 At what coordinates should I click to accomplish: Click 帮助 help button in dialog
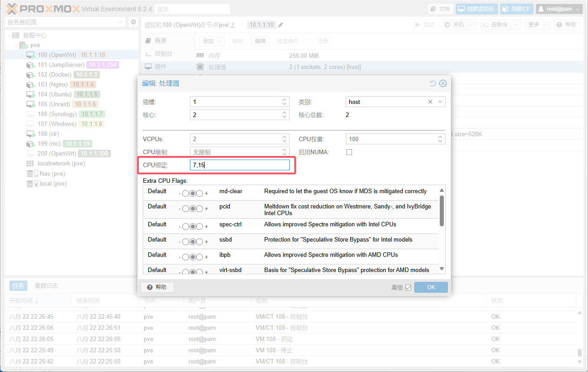(x=157, y=287)
